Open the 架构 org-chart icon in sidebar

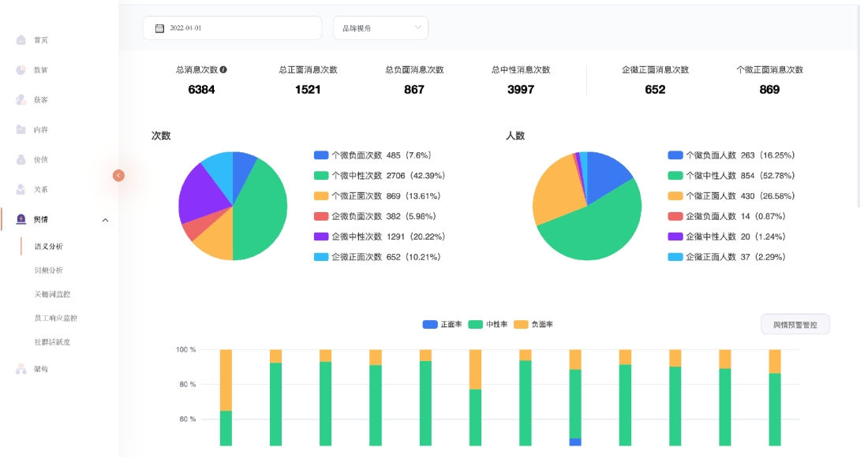[x=21, y=369]
